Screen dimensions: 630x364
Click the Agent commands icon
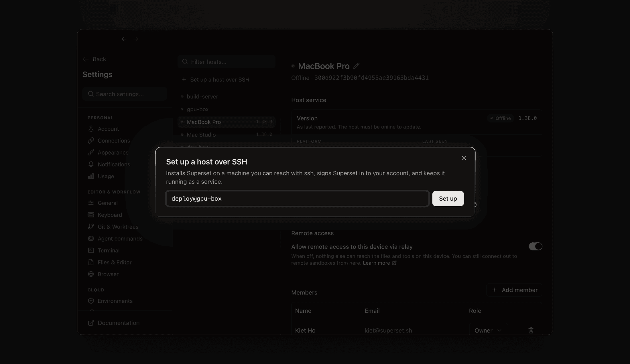tap(91, 239)
